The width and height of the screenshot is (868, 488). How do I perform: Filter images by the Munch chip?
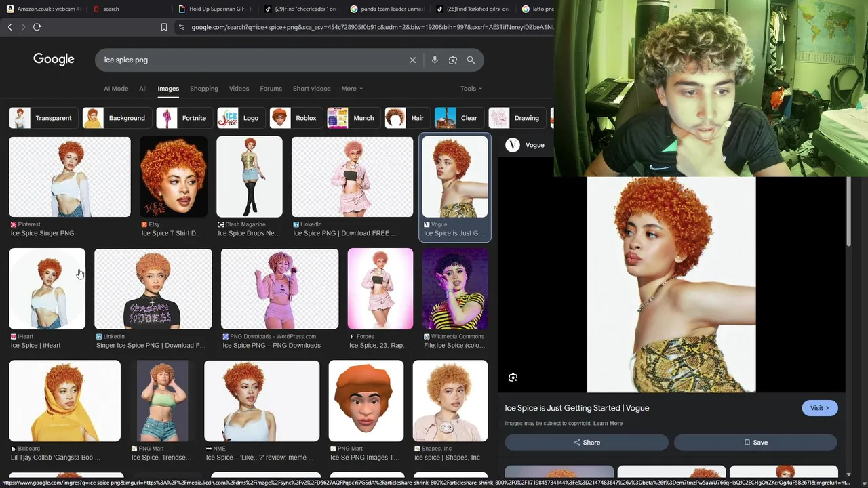point(353,118)
